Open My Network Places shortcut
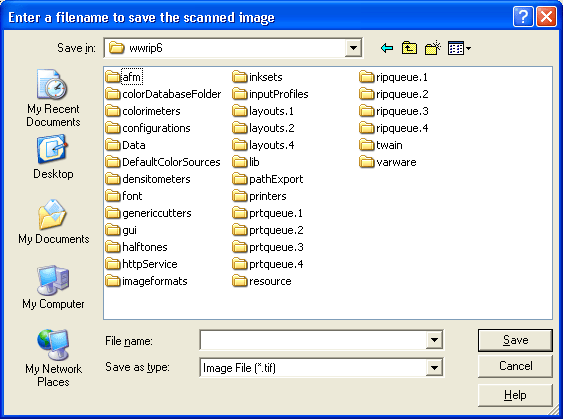Screen dimensions: 563x419 [x=53, y=358]
